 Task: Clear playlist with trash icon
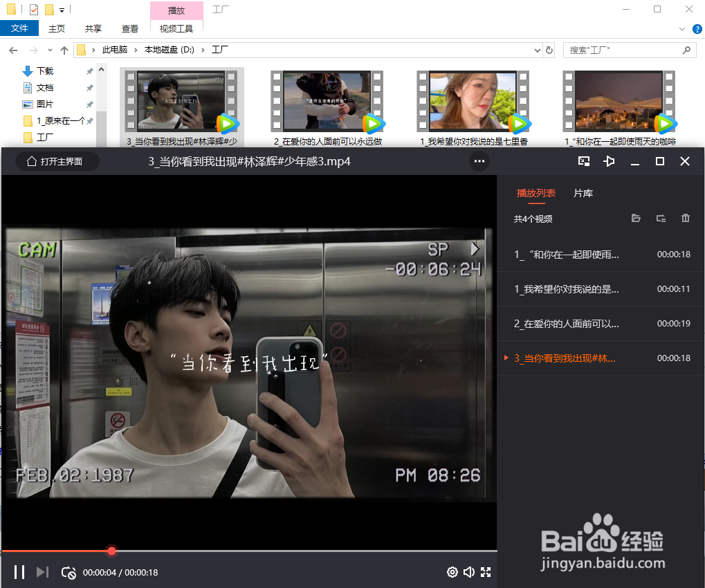[685, 219]
